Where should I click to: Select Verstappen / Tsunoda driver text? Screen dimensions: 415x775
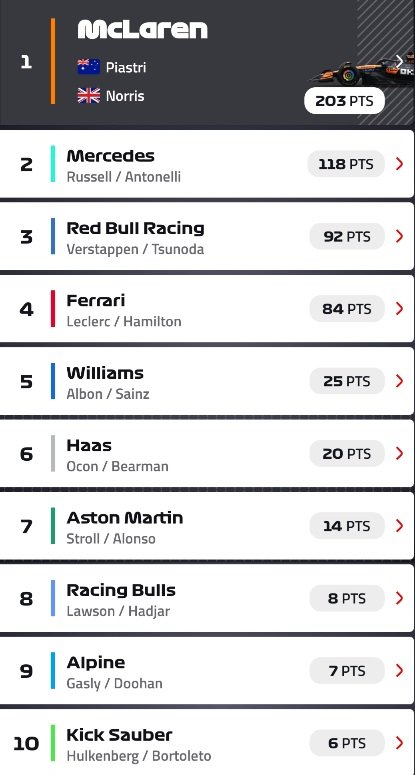(135, 249)
